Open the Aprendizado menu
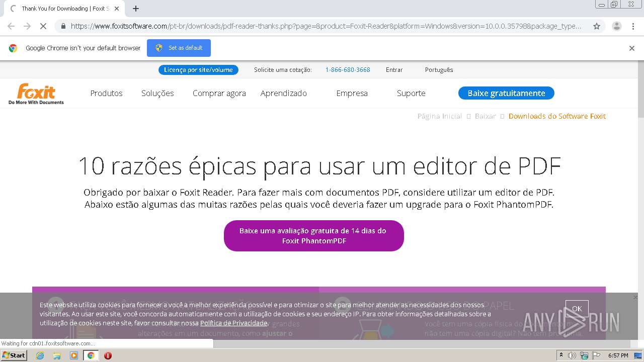This screenshot has height=362, width=644. tap(283, 93)
